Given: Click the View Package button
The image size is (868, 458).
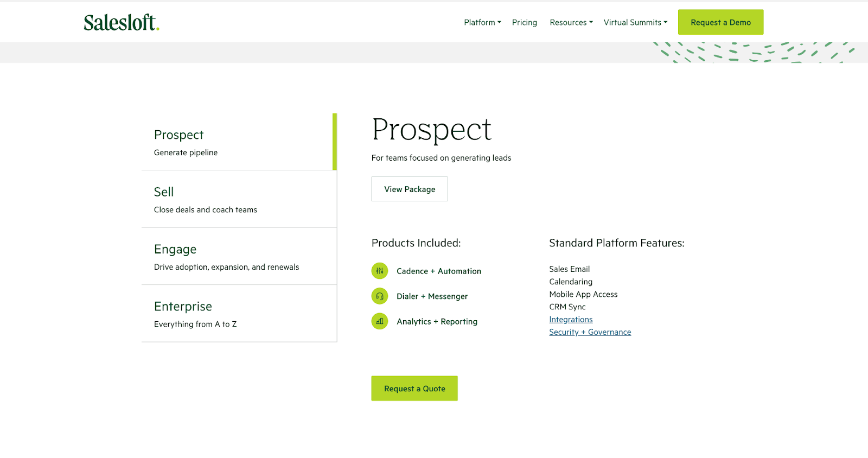Looking at the screenshot, I should click(x=410, y=189).
